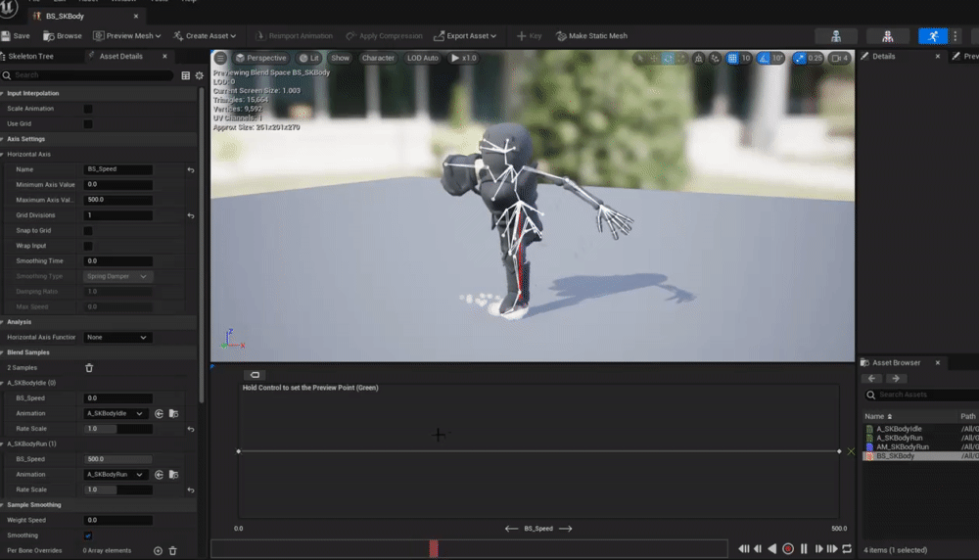The image size is (979, 560).
Task: Open the Create Asset dropdown
Action: pyautogui.click(x=205, y=36)
